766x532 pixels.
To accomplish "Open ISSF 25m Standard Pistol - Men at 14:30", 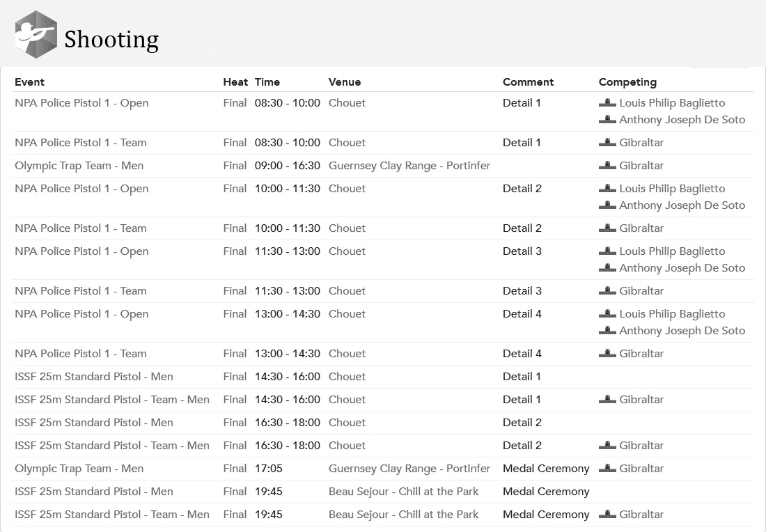I will [94, 376].
